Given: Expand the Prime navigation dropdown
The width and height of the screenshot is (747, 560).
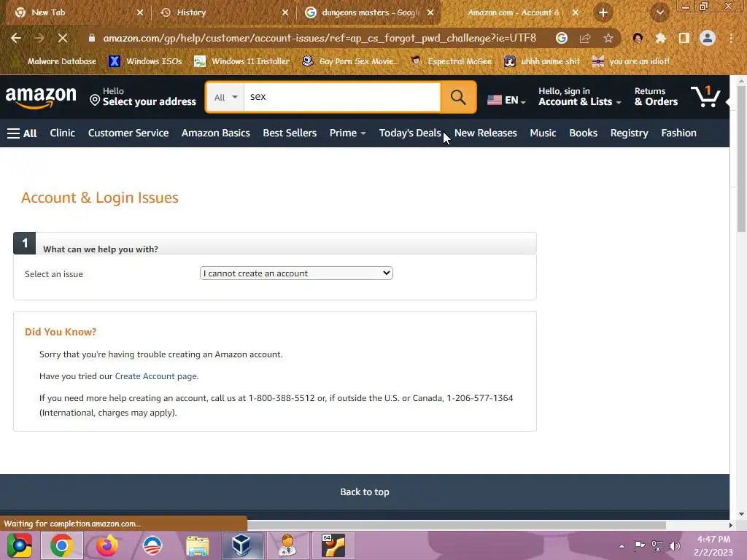Looking at the screenshot, I should click(348, 133).
